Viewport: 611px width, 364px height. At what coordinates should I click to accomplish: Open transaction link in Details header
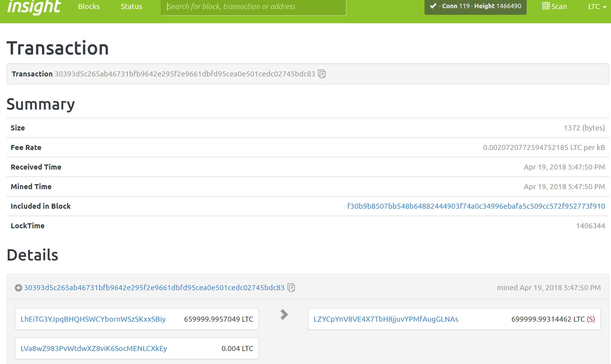pyautogui.click(x=154, y=288)
